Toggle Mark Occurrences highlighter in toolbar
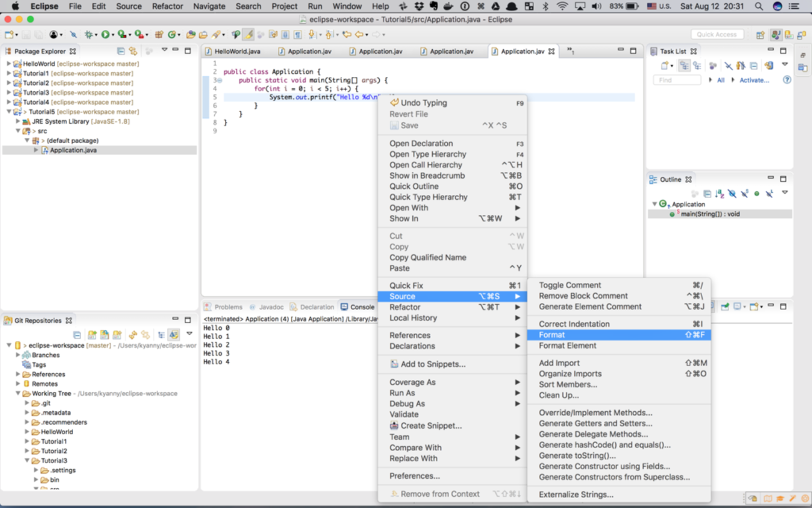Image resolution: width=812 pixels, height=508 pixels. pos(248,35)
